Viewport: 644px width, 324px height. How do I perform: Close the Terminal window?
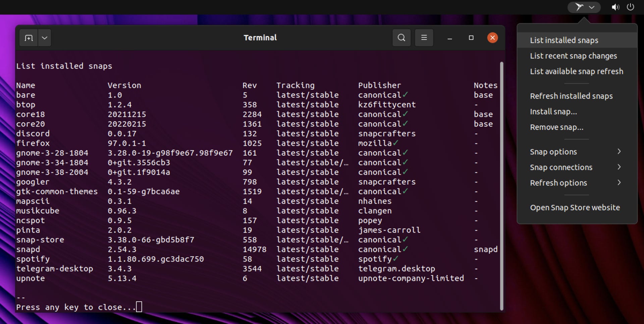[492, 38]
